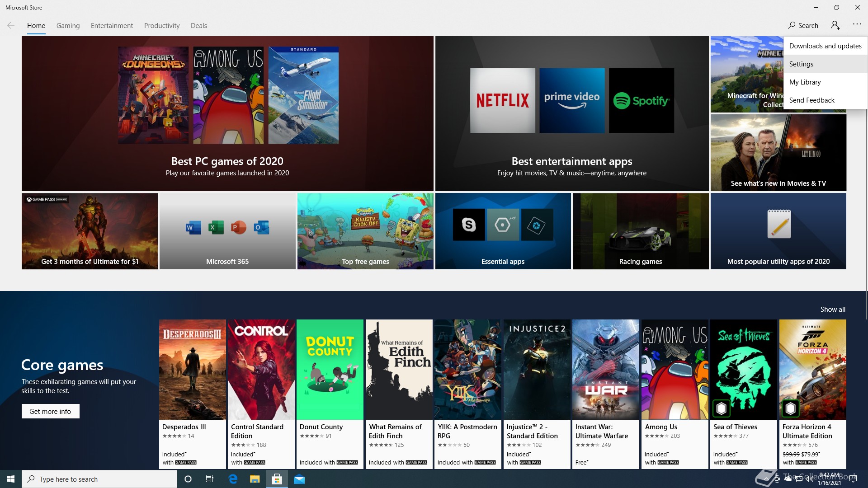Click the Skype icon in Essential apps
The height and width of the screenshot is (488, 868).
(469, 225)
